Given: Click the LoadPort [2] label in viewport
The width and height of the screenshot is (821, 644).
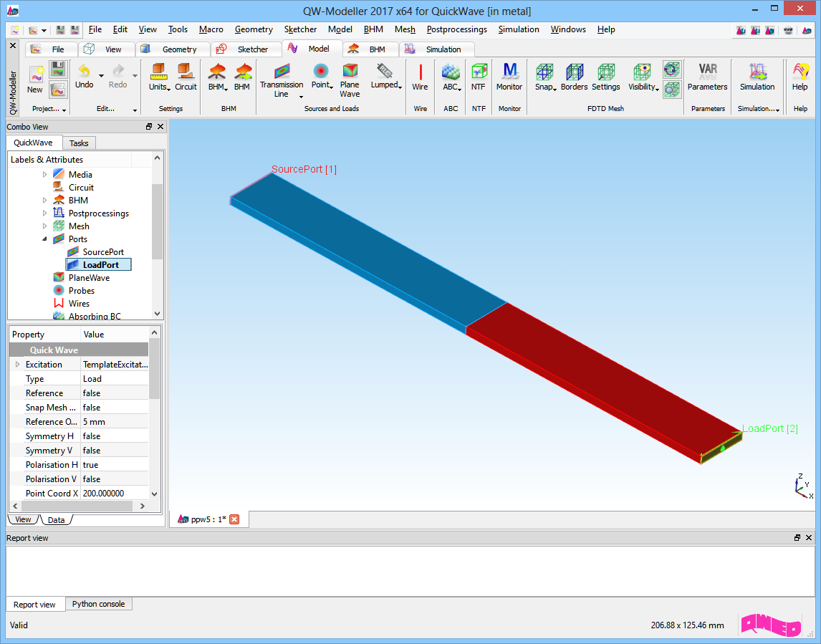Looking at the screenshot, I should tap(770, 428).
